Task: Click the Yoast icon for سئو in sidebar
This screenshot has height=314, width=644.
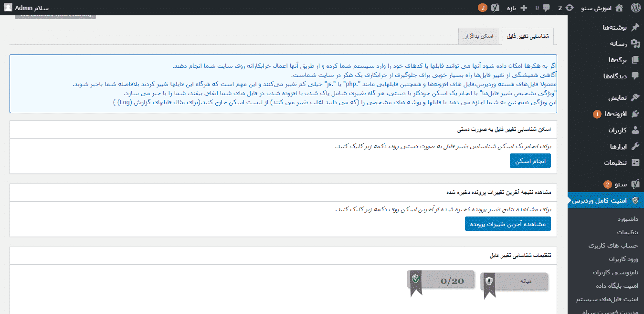Action: click(635, 184)
